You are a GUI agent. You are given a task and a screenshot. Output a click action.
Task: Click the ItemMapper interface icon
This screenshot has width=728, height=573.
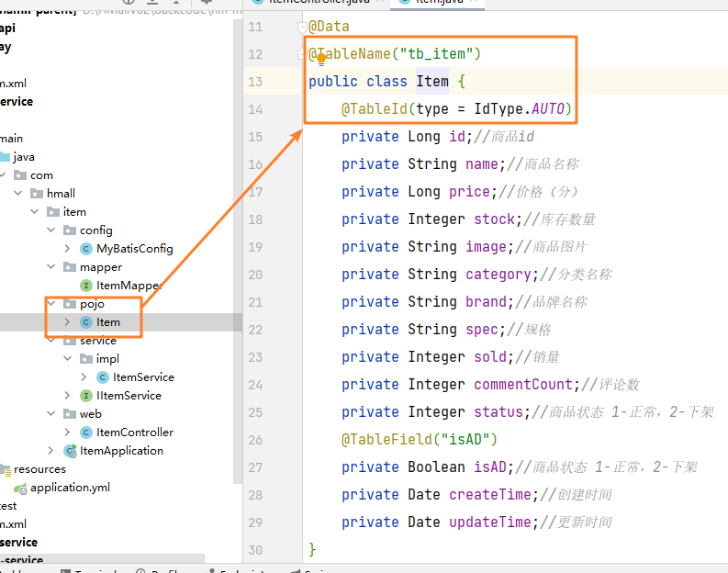[86, 286]
